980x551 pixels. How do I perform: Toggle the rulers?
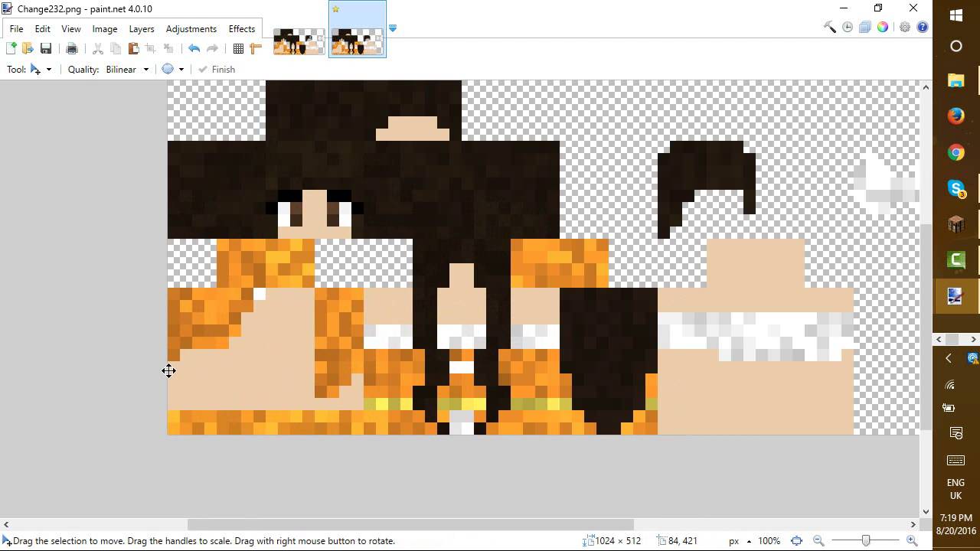click(256, 48)
